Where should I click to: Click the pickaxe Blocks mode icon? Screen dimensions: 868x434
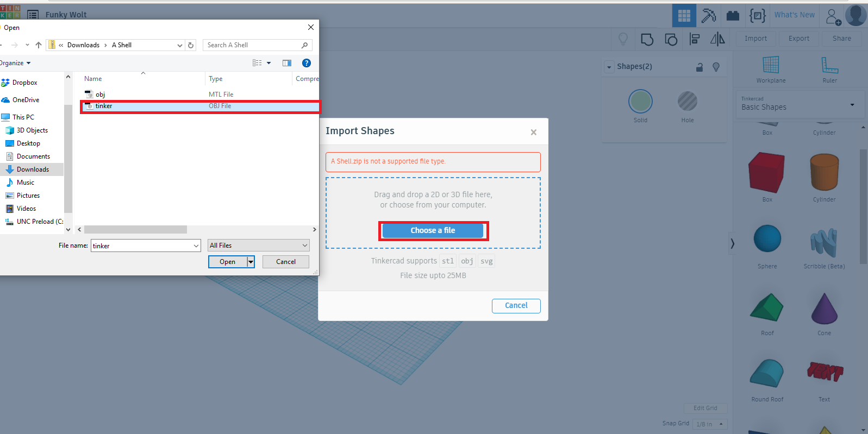pos(709,15)
